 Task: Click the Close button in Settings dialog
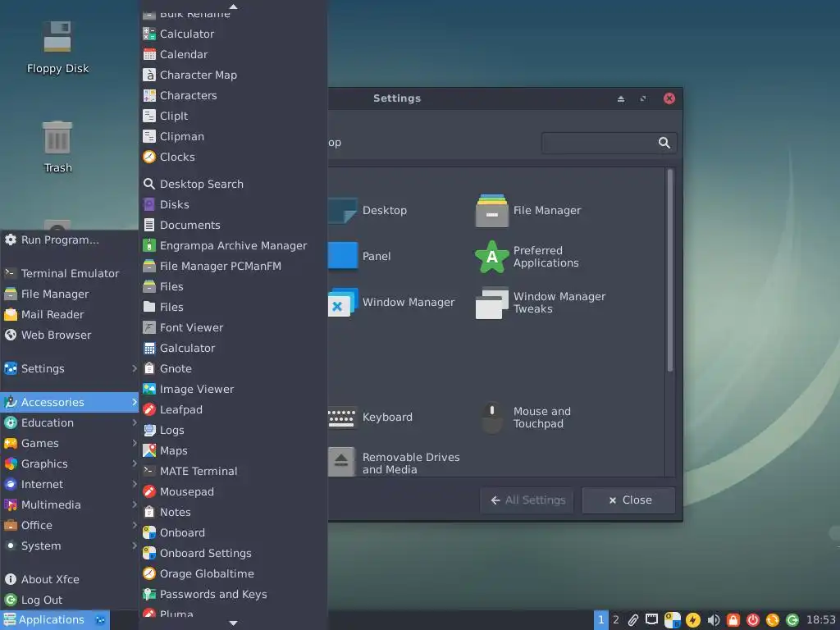coord(628,500)
